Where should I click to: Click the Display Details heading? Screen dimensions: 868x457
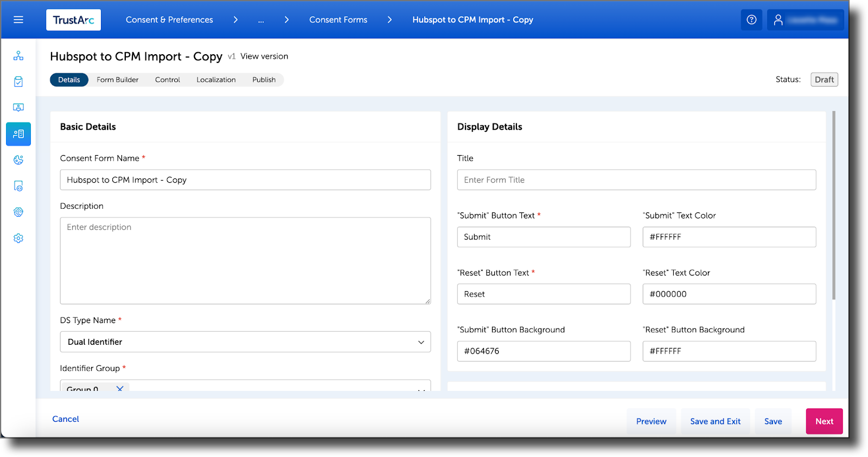click(x=489, y=127)
